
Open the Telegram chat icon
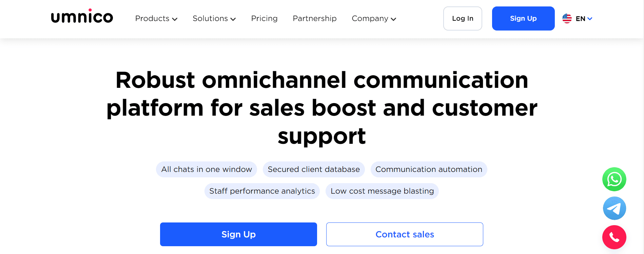point(614,208)
